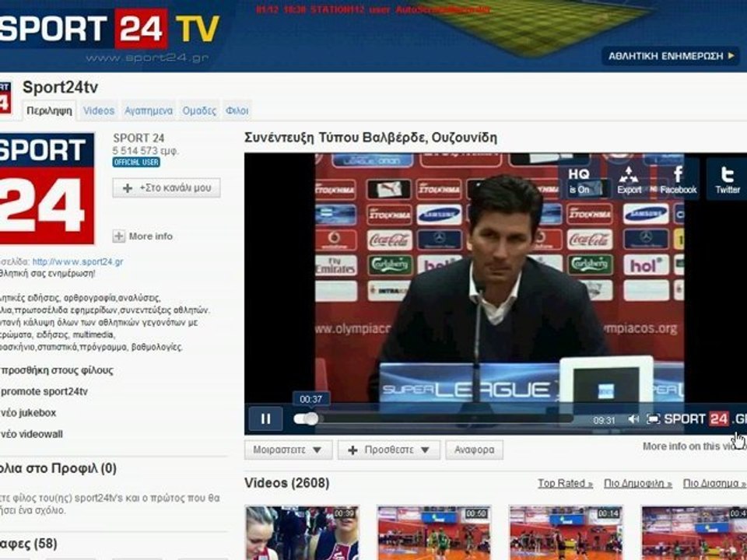747x560 pixels.
Task: Click the Export icon on video
Action: 629,180
